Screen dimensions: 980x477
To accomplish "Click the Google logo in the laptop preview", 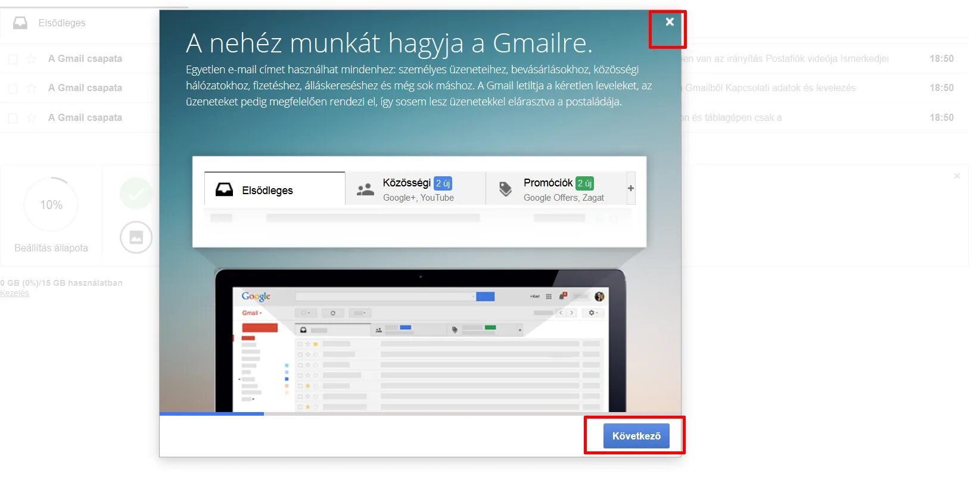I will coord(256,297).
